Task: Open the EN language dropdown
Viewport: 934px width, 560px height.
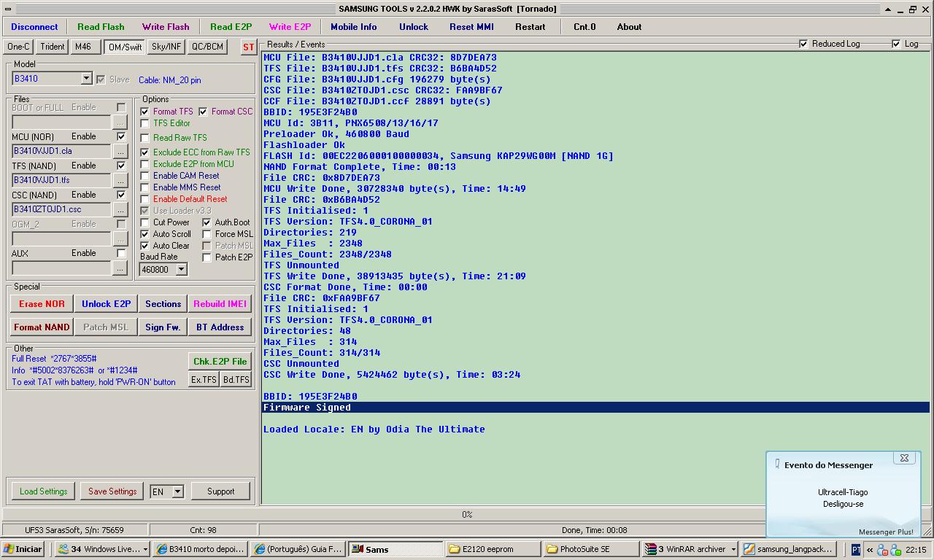Action: pos(177,491)
